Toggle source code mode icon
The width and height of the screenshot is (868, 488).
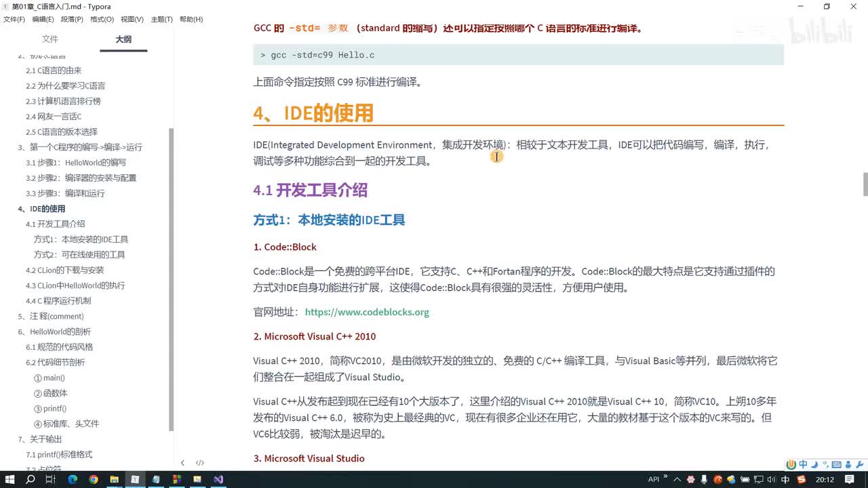click(x=200, y=463)
